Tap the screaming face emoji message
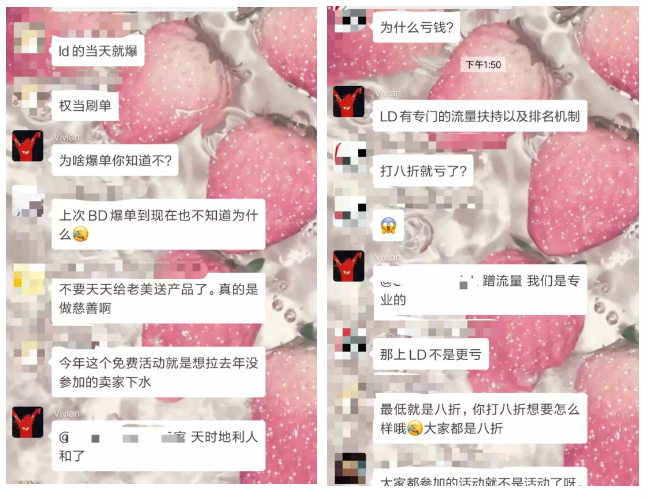 pos(388,225)
